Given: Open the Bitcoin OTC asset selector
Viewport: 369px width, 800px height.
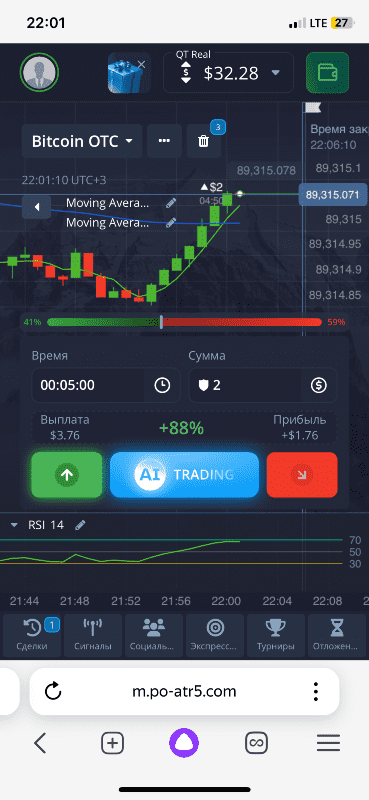Looking at the screenshot, I should [82, 141].
